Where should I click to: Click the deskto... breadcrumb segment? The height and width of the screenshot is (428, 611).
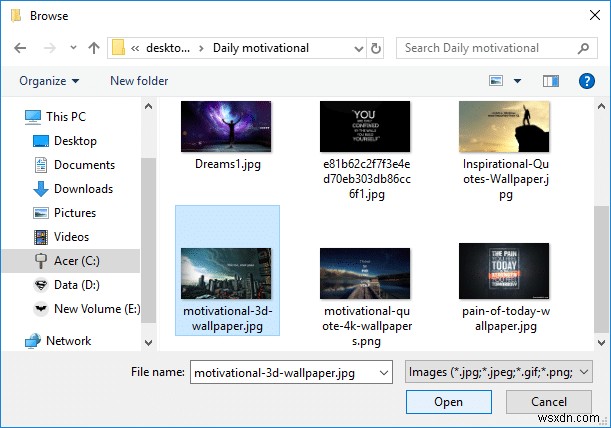coord(168,48)
